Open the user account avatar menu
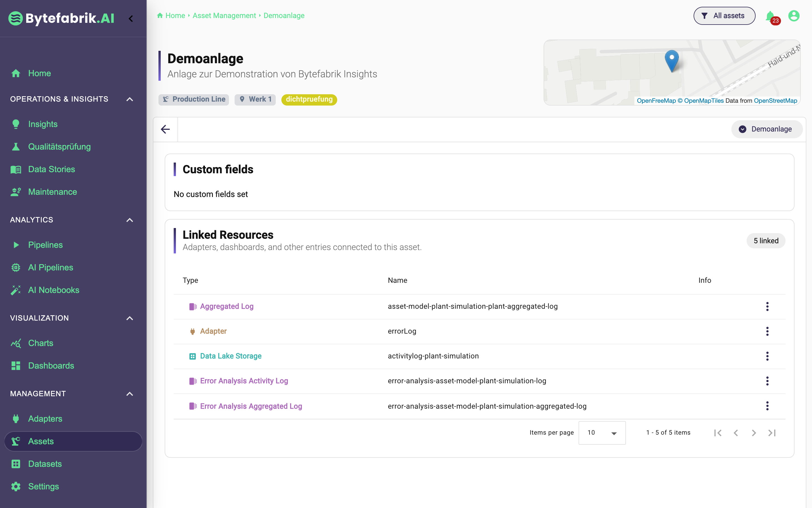Image resolution: width=812 pixels, height=508 pixels. tap(794, 16)
